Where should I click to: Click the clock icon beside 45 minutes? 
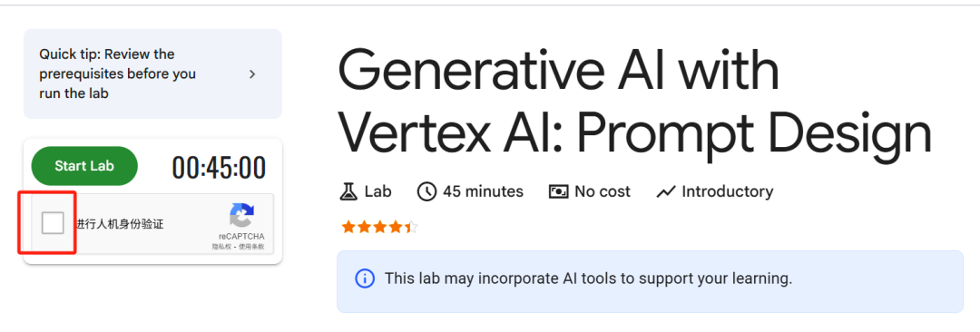pyautogui.click(x=426, y=191)
